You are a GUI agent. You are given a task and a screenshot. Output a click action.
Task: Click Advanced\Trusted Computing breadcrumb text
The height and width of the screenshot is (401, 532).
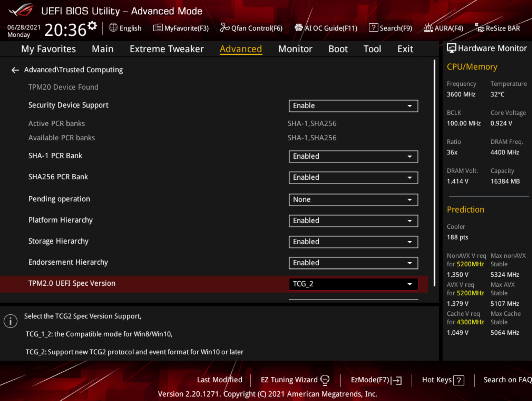pyautogui.click(x=74, y=70)
